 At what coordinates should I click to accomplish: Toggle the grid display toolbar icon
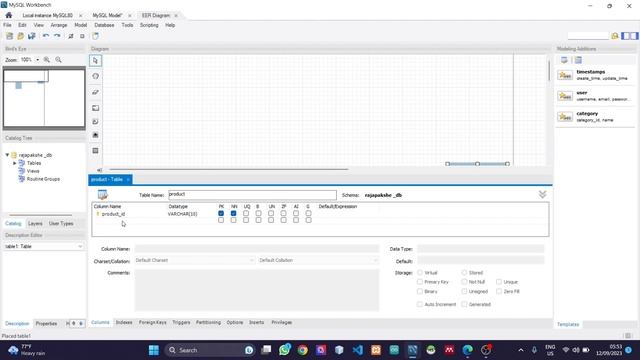[71, 36]
